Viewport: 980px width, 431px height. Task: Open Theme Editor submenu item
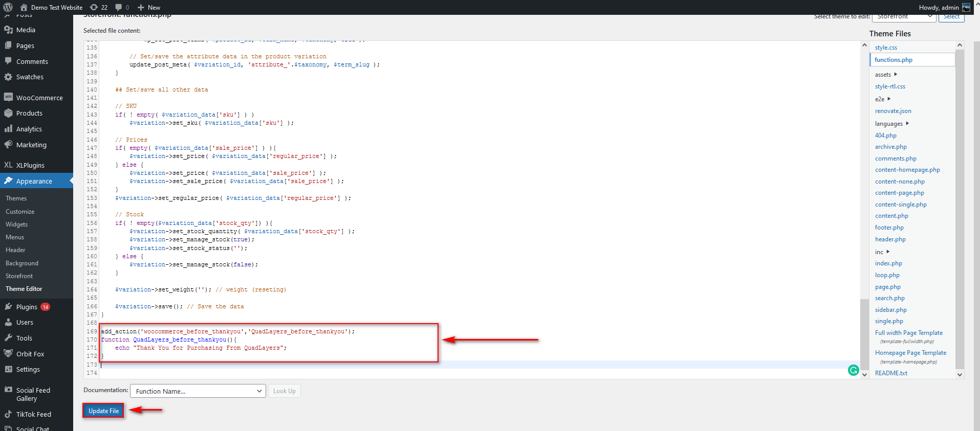coord(24,289)
